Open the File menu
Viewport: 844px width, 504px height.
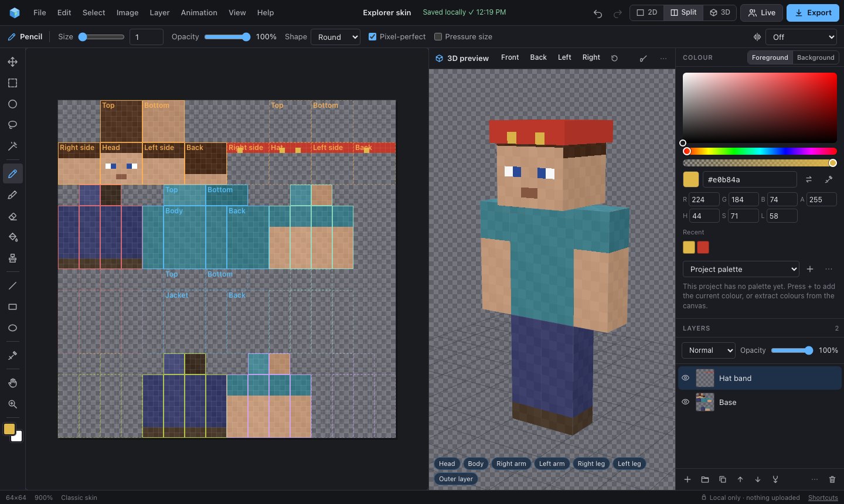click(40, 12)
